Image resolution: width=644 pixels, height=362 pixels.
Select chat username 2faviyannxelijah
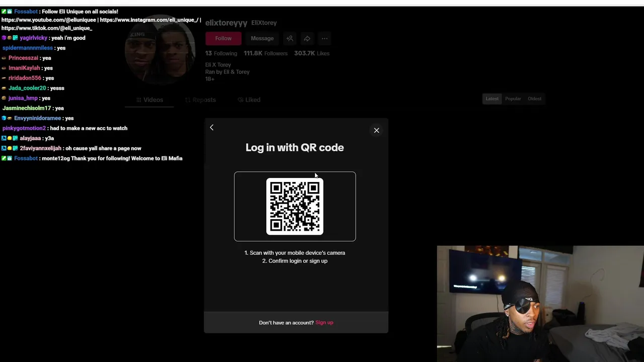[41, 148]
